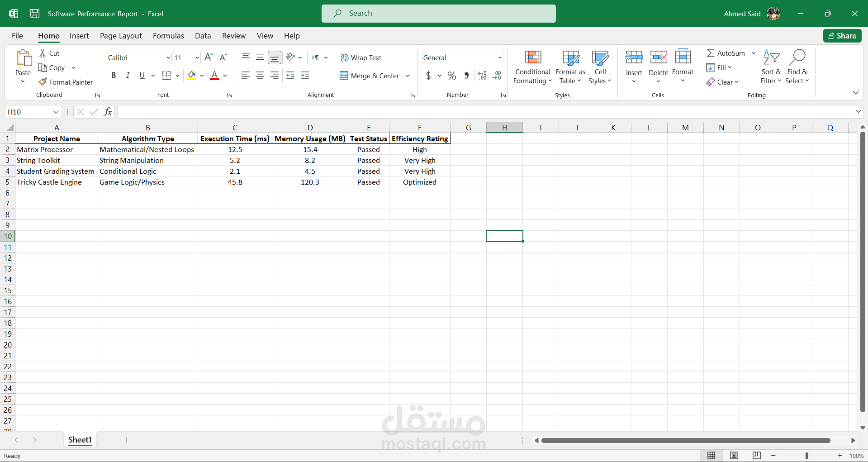
Task: Activate the Format Painter brush
Action: pos(66,82)
